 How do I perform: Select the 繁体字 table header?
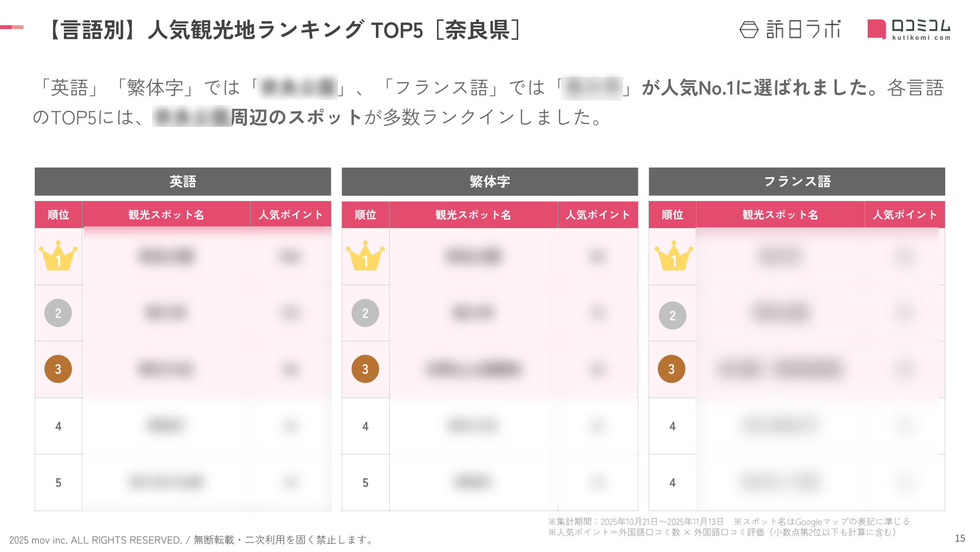point(490,181)
